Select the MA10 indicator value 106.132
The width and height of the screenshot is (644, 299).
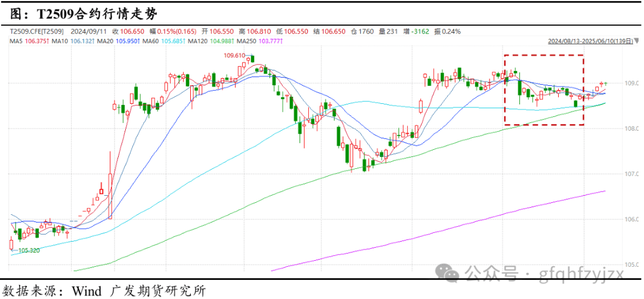(x=80, y=41)
